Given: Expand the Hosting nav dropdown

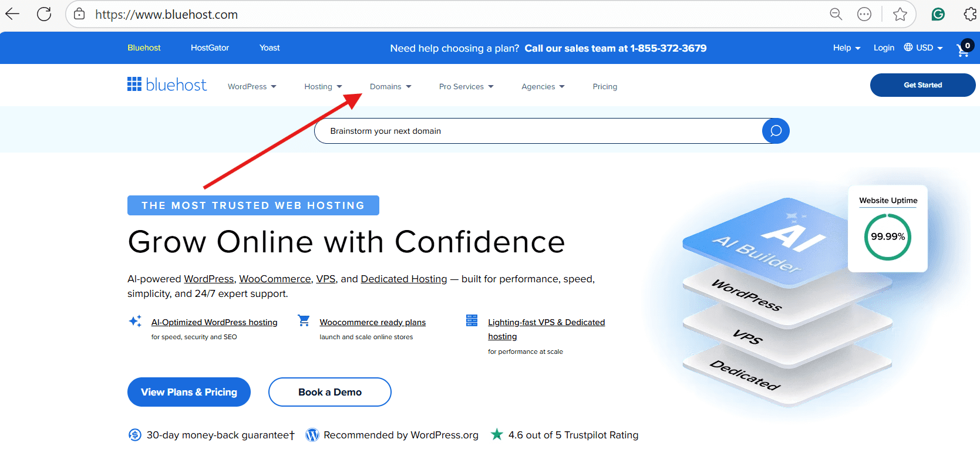Looking at the screenshot, I should click(x=323, y=86).
